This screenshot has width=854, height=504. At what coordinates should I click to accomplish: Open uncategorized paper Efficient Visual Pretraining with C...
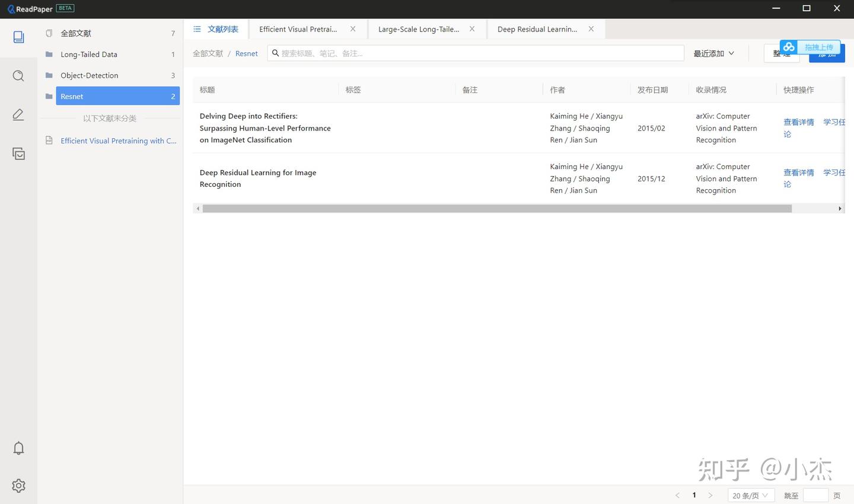[119, 141]
